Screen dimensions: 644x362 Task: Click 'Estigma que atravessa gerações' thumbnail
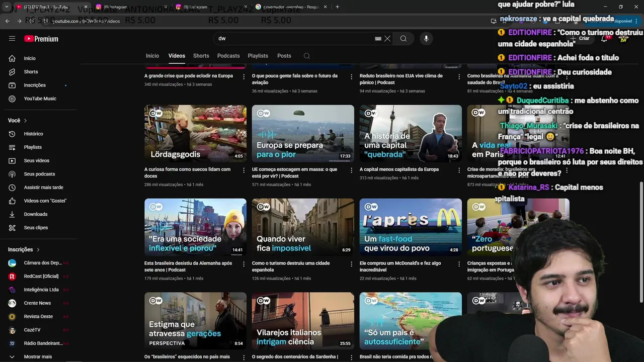pos(195,321)
